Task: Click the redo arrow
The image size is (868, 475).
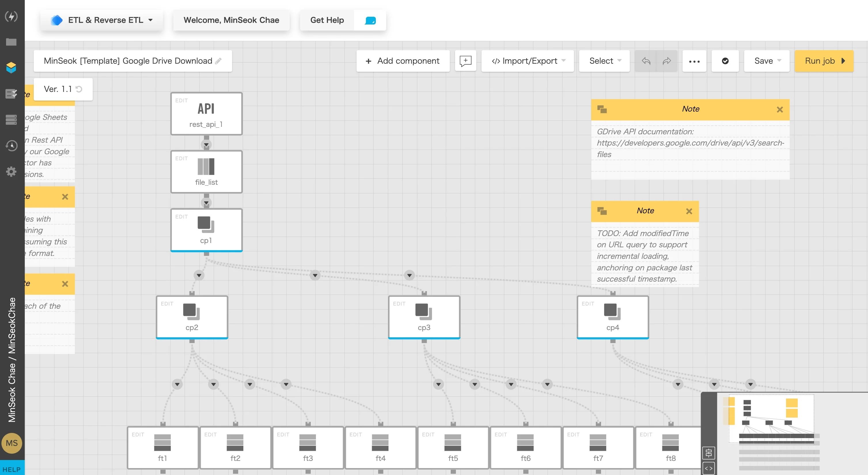Action: tap(666, 61)
